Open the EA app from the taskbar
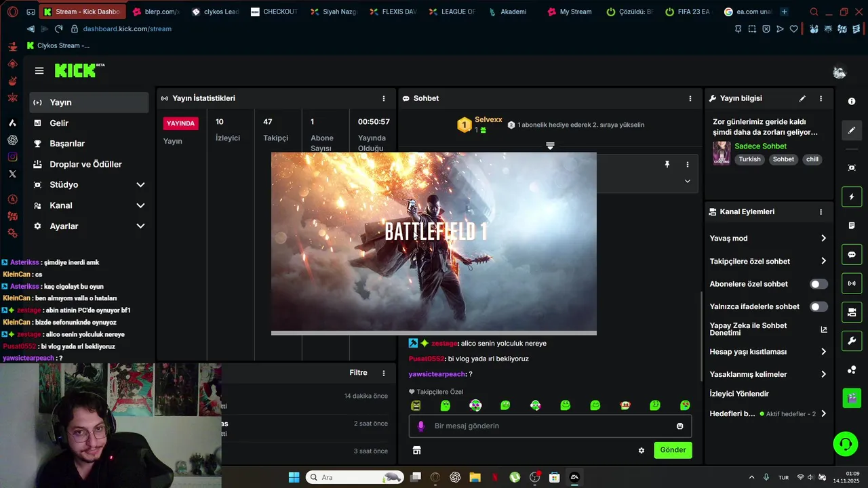This screenshot has width=868, height=488. (x=574, y=477)
